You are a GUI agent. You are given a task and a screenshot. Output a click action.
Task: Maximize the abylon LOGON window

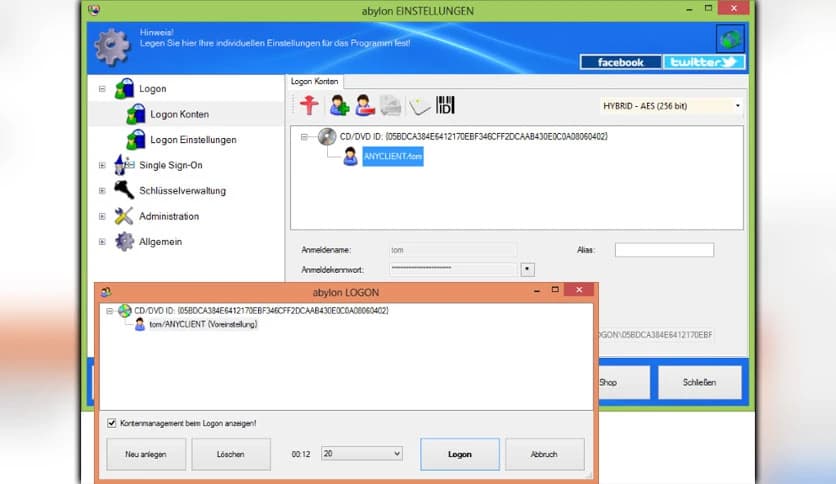pos(555,289)
